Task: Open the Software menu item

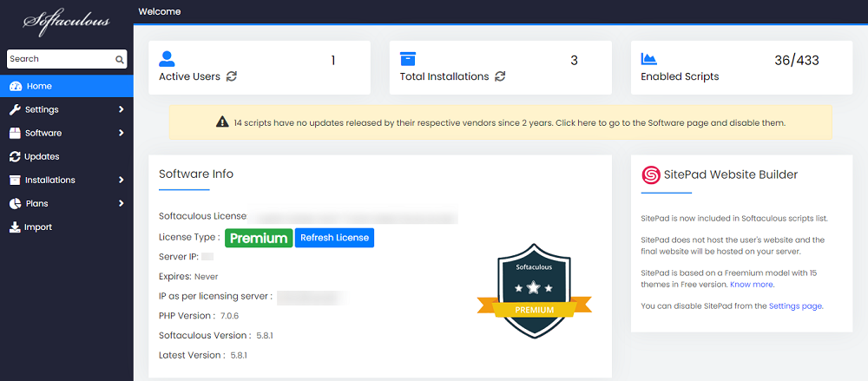Action: (x=67, y=133)
